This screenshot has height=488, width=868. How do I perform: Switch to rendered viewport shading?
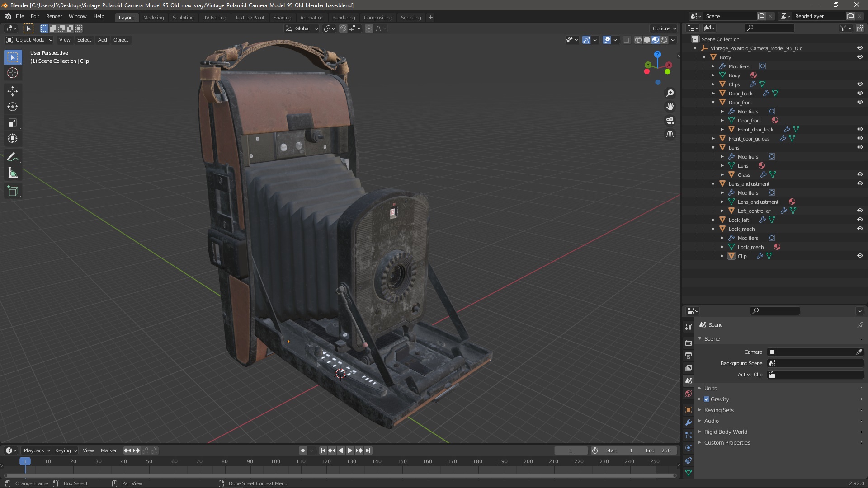click(664, 40)
